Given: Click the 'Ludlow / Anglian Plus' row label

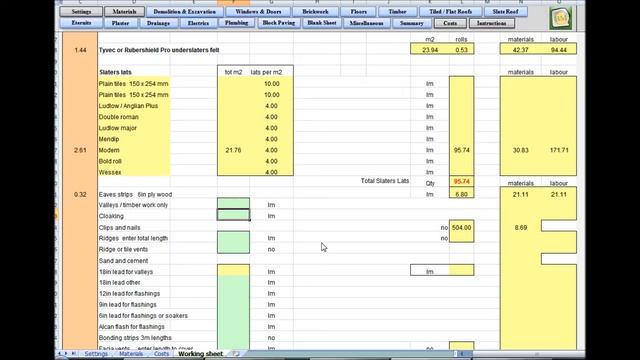Looking at the screenshot, I should coord(128,106).
